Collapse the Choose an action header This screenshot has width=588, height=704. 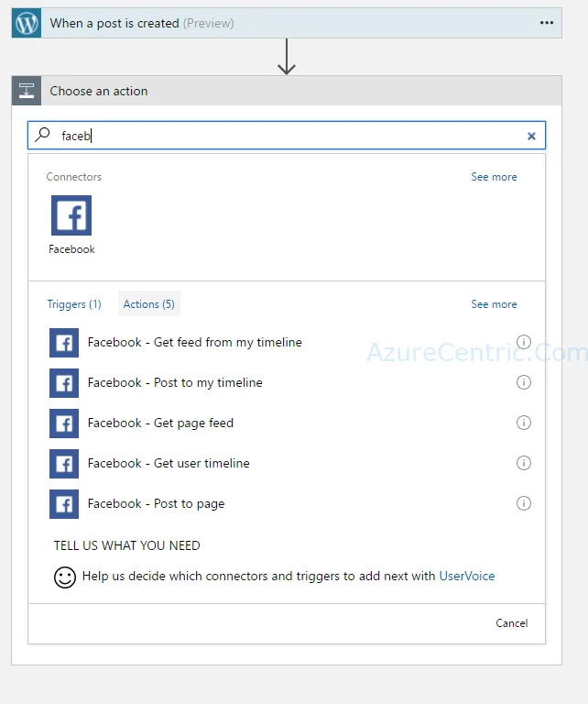287,91
